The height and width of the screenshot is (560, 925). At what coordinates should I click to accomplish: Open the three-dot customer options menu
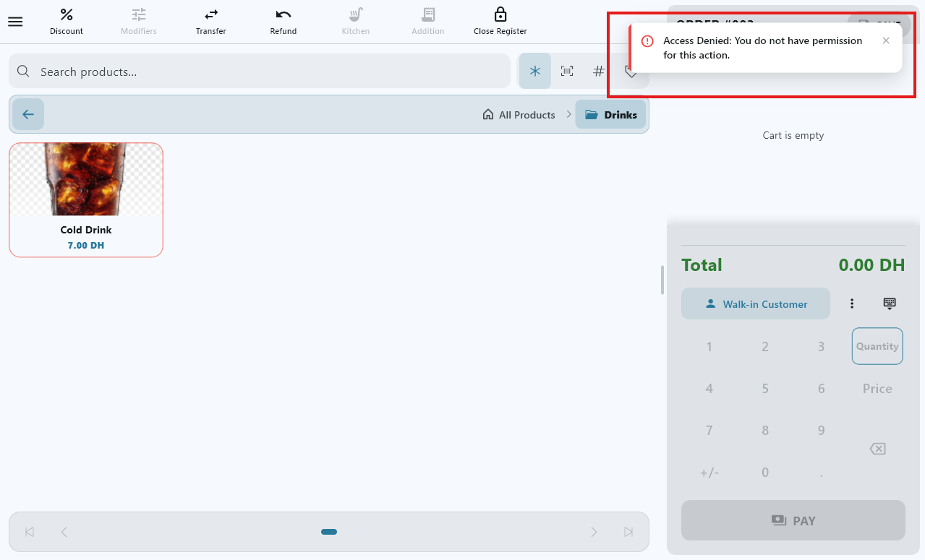click(x=852, y=304)
